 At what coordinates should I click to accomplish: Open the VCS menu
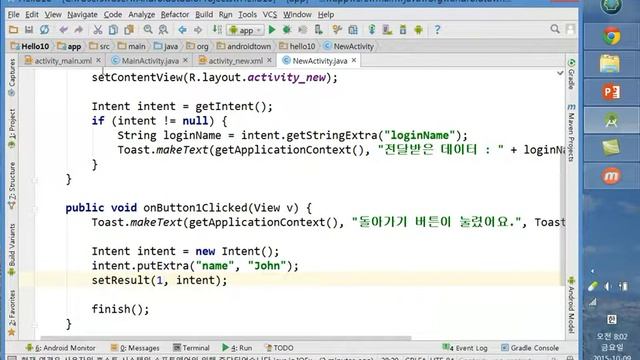click(269, 14)
